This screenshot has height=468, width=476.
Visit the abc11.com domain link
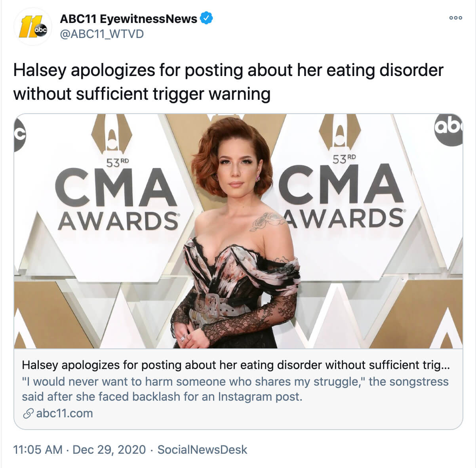tap(65, 413)
